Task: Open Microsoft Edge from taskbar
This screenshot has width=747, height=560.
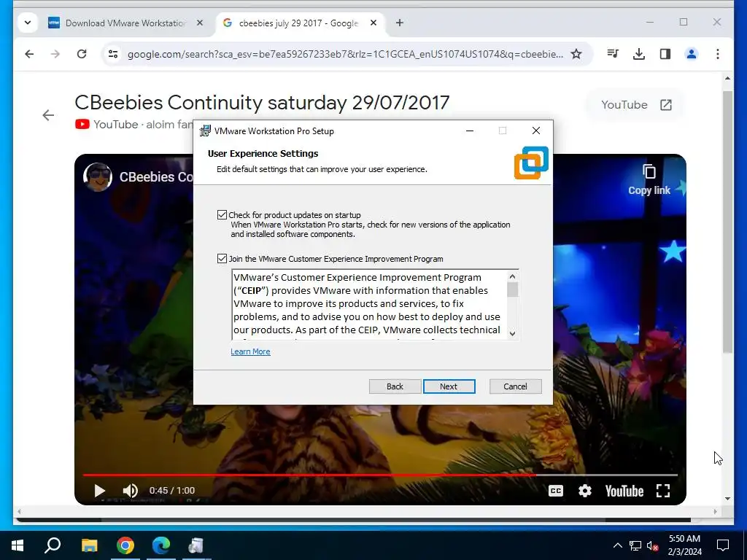Action: (161, 545)
